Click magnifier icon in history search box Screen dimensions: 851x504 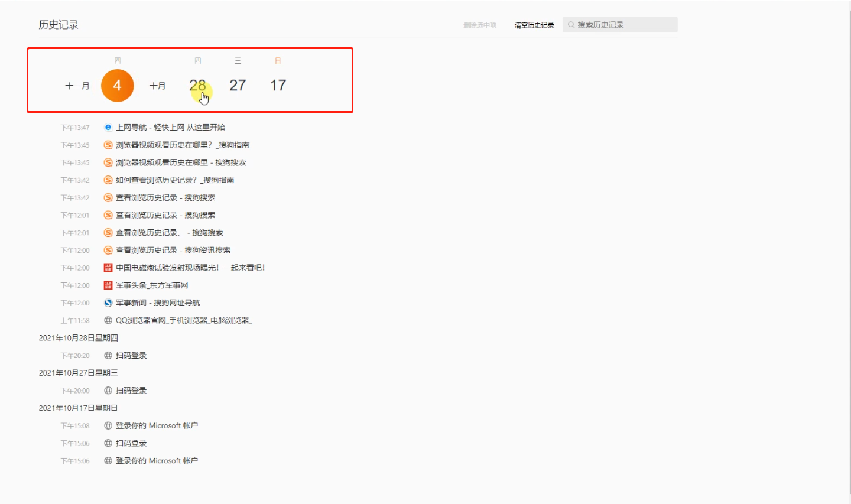coord(571,25)
